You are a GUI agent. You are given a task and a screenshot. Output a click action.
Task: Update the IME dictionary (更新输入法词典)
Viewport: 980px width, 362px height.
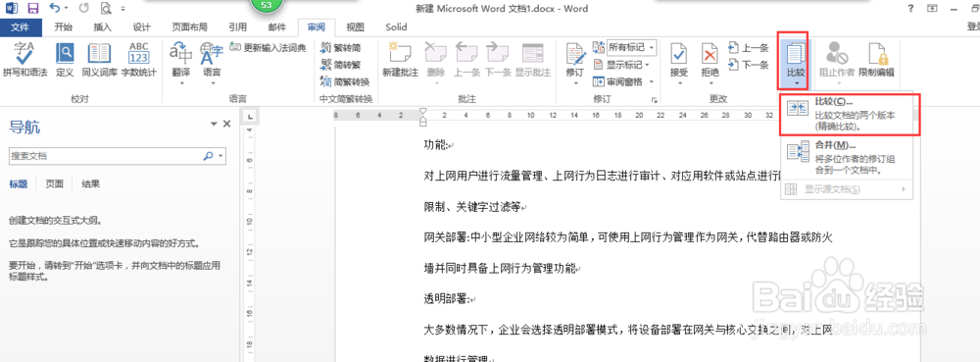268,47
